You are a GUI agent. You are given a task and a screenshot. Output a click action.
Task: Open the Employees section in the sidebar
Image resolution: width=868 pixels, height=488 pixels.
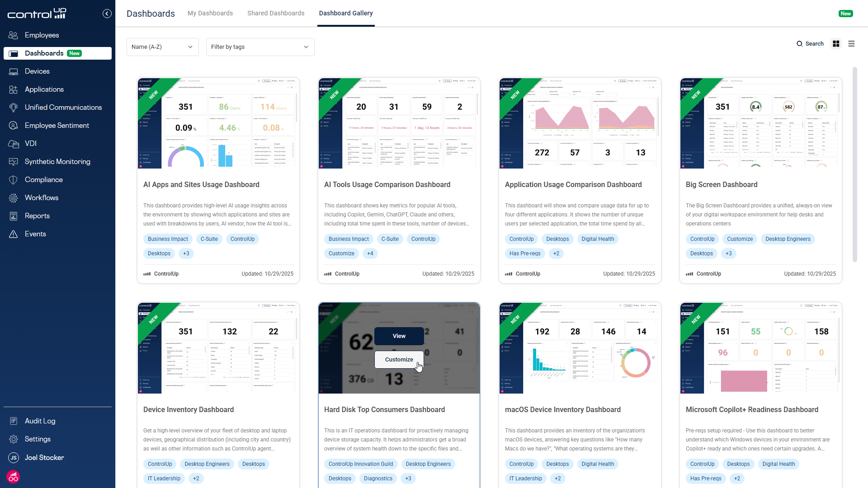point(42,35)
